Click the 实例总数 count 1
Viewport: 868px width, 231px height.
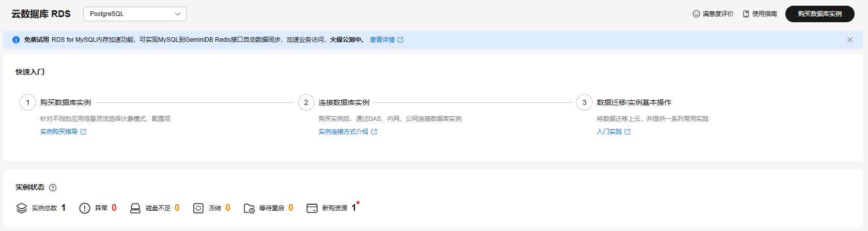63,208
